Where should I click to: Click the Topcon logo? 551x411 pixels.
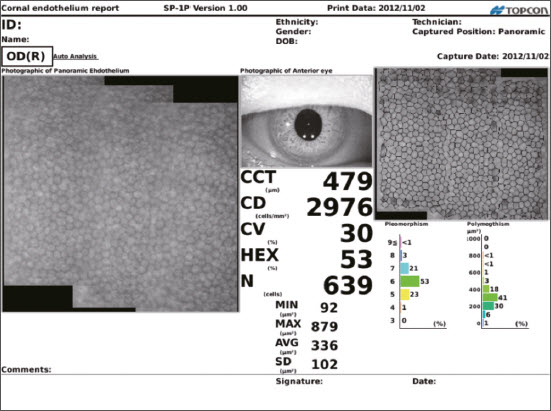(x=519, y=10)
